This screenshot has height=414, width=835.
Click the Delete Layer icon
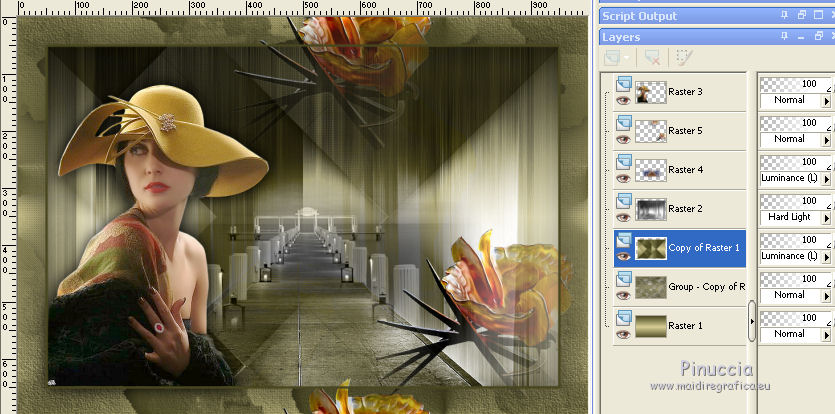[x=652, y=58]
